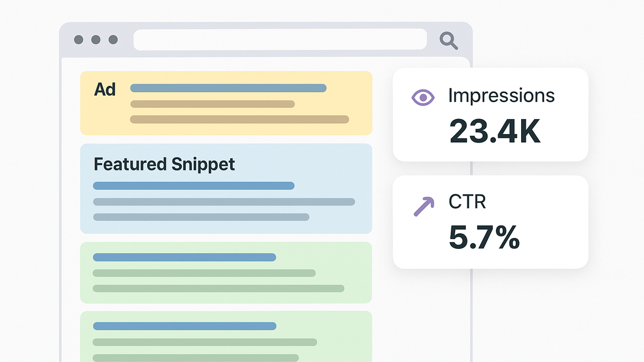This screenshot has height=362, width=644.
Task: Open the second green result's blue title link
Action: pos(185,326)
